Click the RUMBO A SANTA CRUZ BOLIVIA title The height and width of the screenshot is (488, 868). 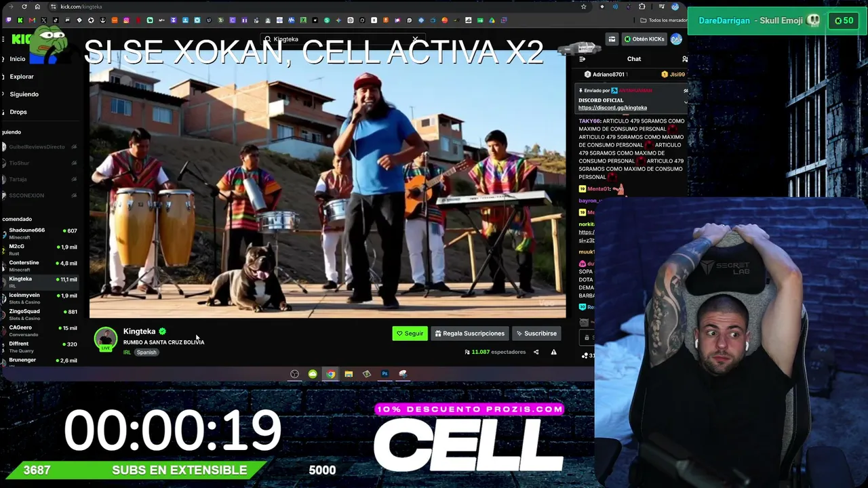pos(163,342)
